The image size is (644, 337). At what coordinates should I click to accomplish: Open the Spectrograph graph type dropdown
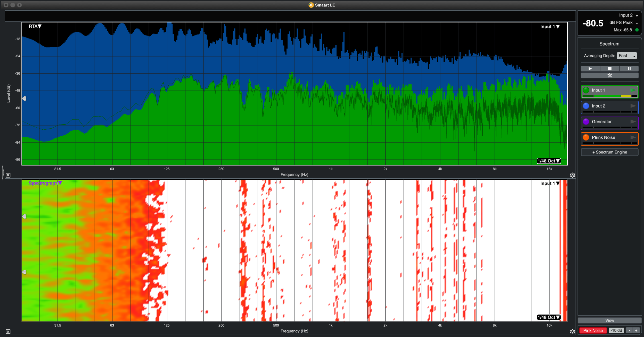(45, 183)
